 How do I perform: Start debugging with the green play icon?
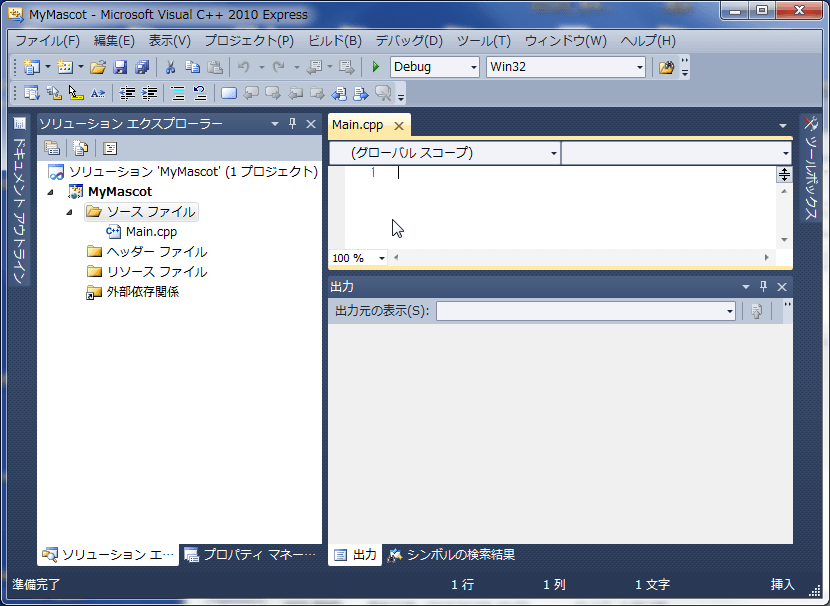pos(376,67)
